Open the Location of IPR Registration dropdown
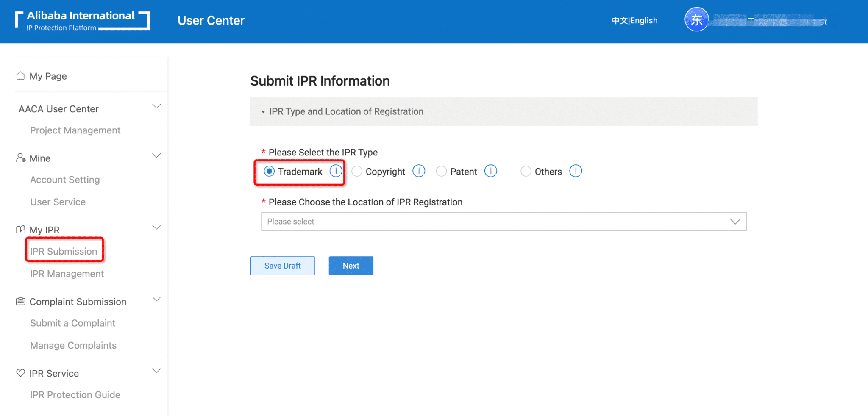Image resolution: width=868 pixels, height=416 pixels. [504, 221]
